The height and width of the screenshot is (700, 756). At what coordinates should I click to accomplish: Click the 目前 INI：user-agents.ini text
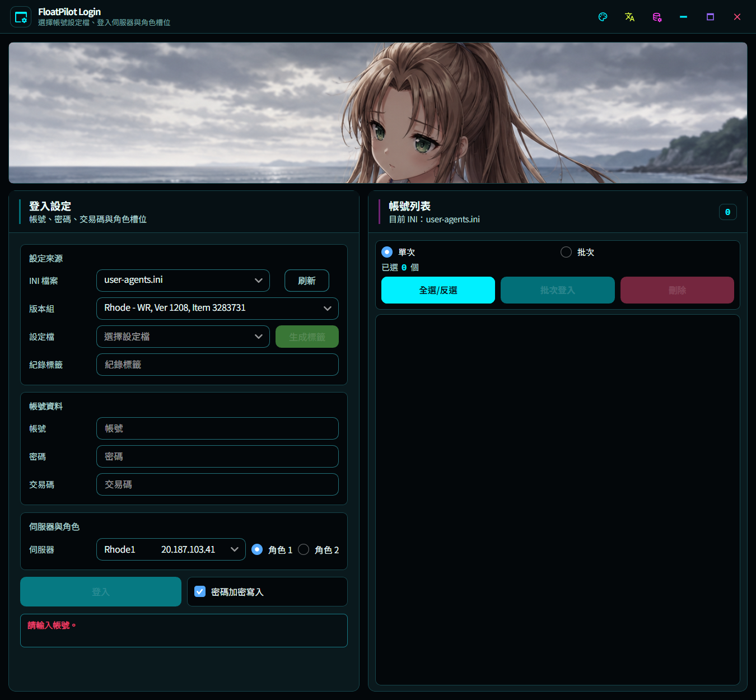[435, 220]
